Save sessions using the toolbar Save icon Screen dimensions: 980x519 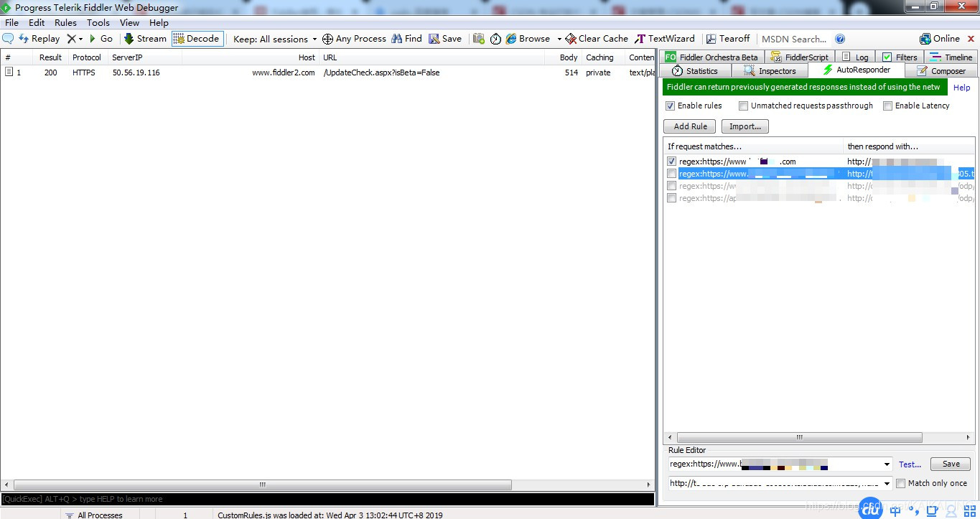(x=445, y=39)
